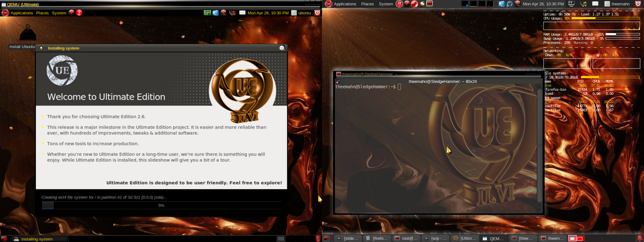Open Applications menu on the host top panel
The image size is (644, 242).
pos(345,4)
